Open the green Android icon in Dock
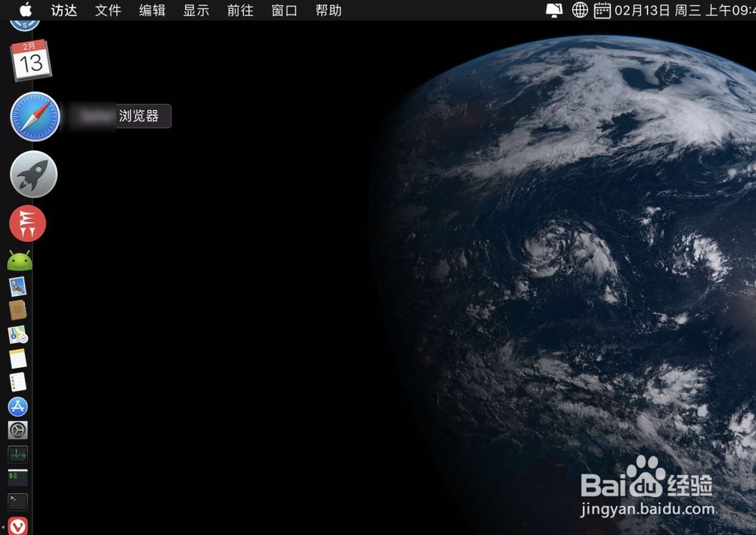756x535 pixels. [x=20, y=261]
